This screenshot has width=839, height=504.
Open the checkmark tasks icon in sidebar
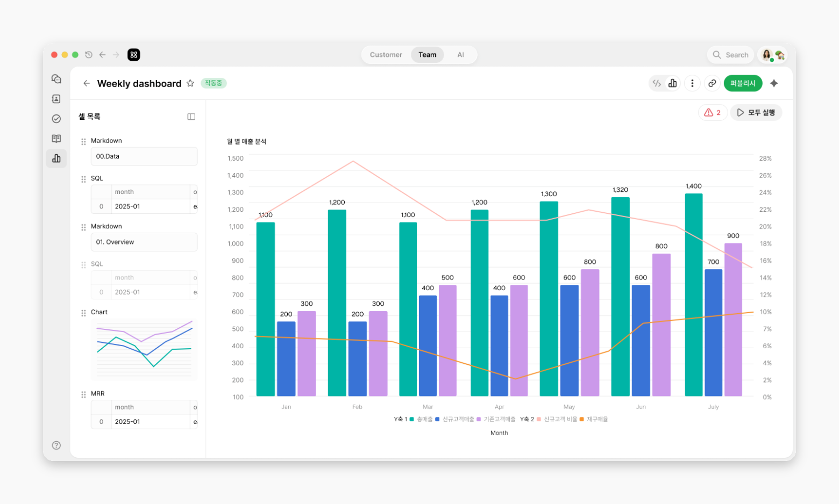tap(56, 119)
